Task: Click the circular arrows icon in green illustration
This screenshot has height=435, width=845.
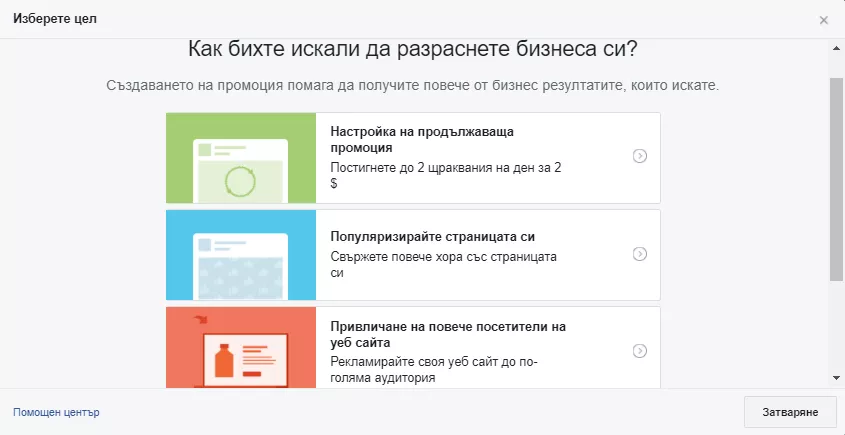Action: pos(239,181)
